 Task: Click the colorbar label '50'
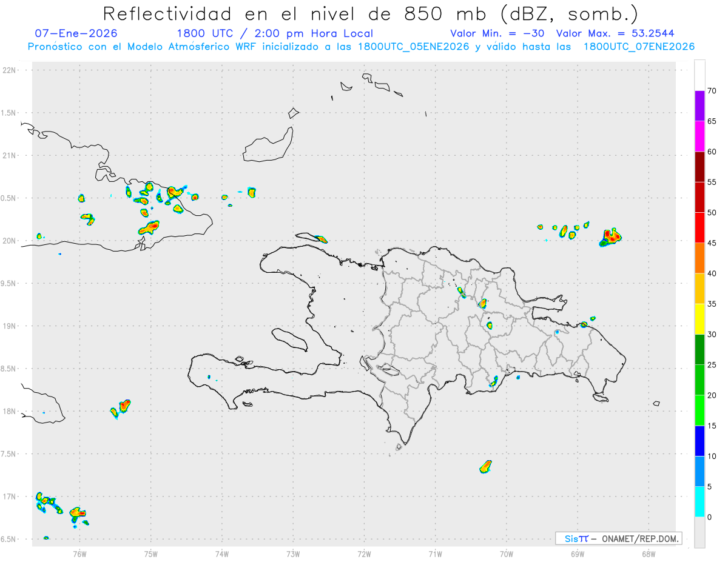[712, 212]
